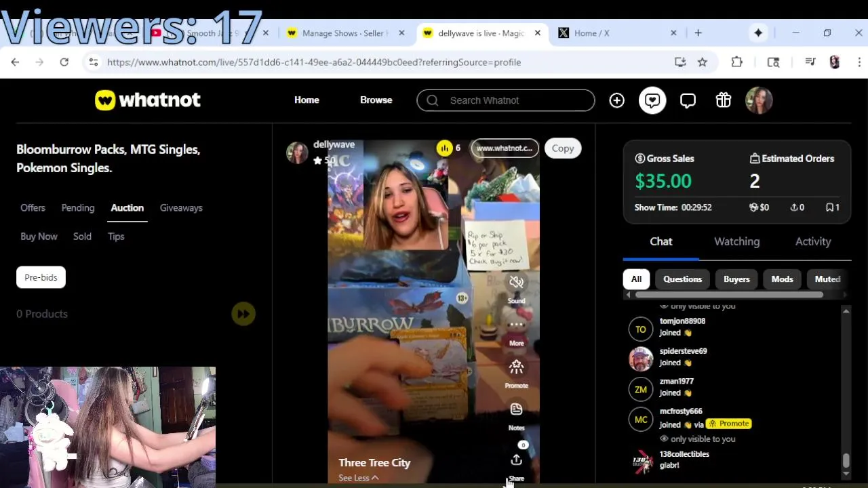Switch to the Giveaways tab

pos(181,207)
